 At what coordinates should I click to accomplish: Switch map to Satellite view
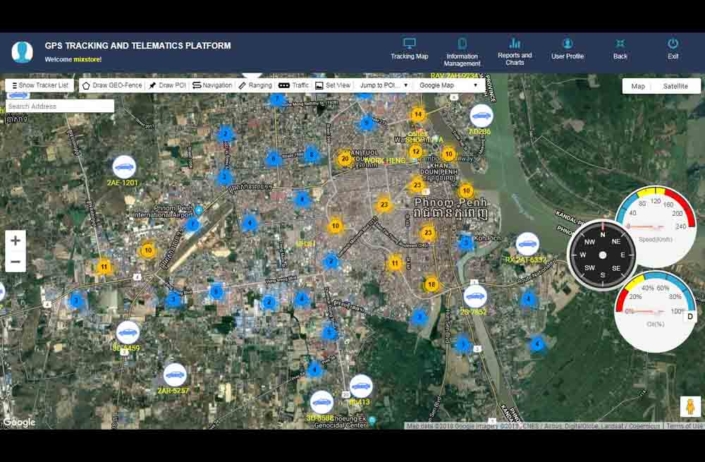click(x=675, y=87)
